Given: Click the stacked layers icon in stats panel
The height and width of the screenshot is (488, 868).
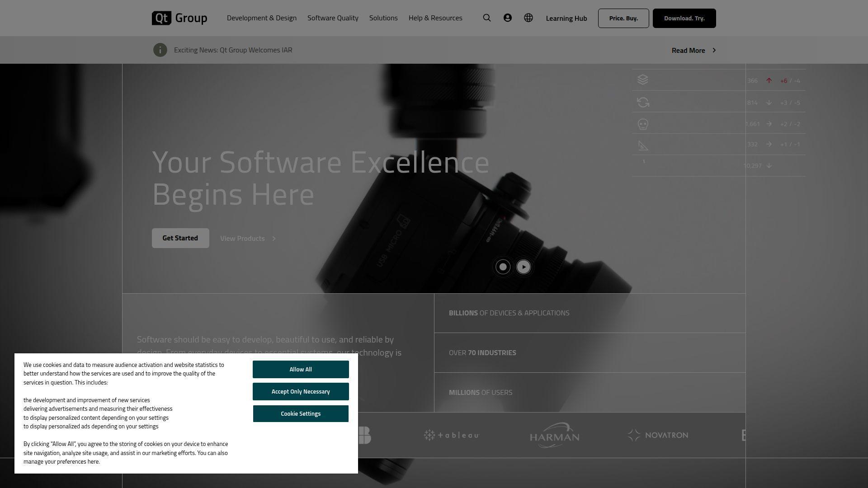Looking at the screenshot, I should 642,80.
